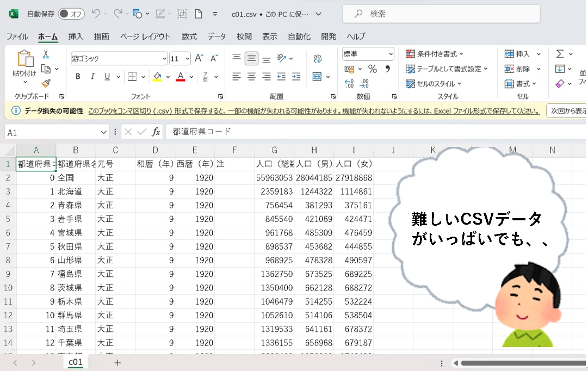Select cell containing 北海道
Image resolution: width=588 pixels, height=371 pixels.
[x=76, y=191]
